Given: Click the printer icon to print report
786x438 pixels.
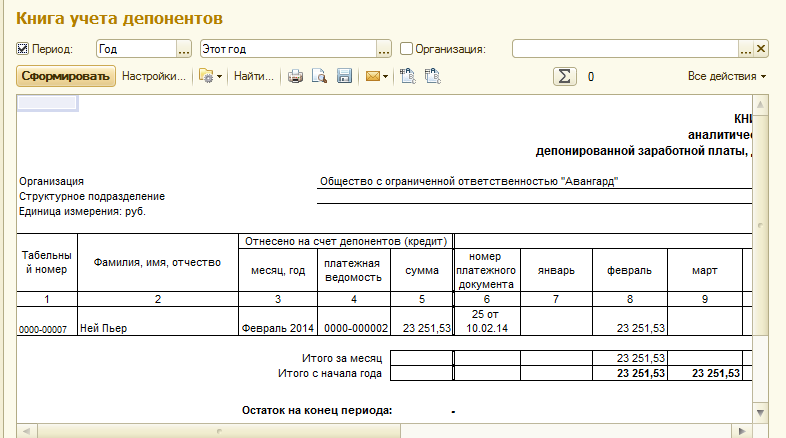Looking at the screenshot, I should (295, 76).
